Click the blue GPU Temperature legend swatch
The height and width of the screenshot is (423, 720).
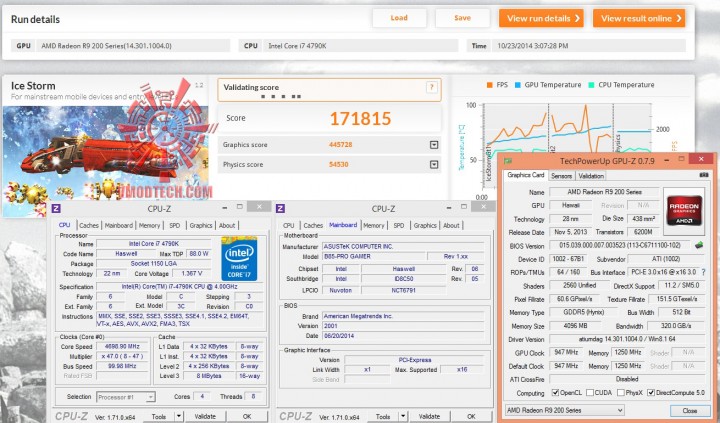(x=518, y=85)
